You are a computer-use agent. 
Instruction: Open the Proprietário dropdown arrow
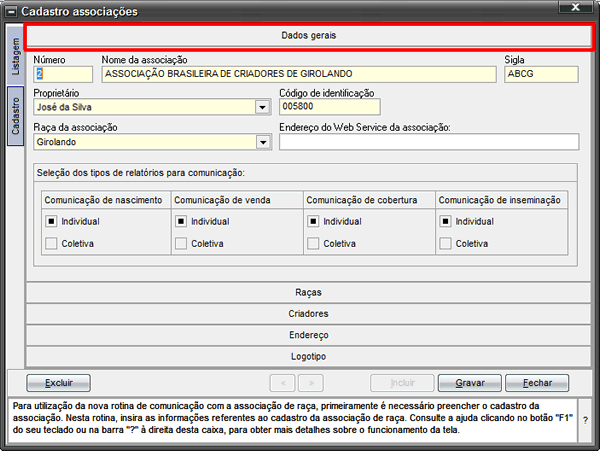[x=262, y=107]
